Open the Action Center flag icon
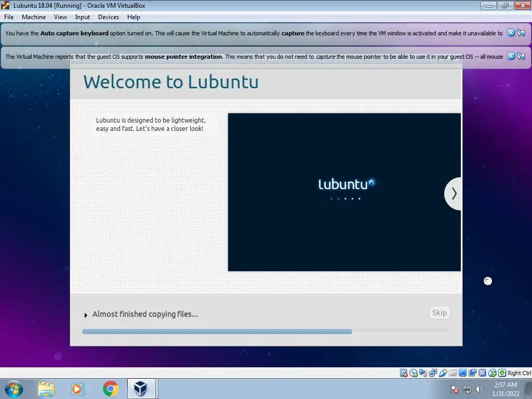 tap(455, 389)
